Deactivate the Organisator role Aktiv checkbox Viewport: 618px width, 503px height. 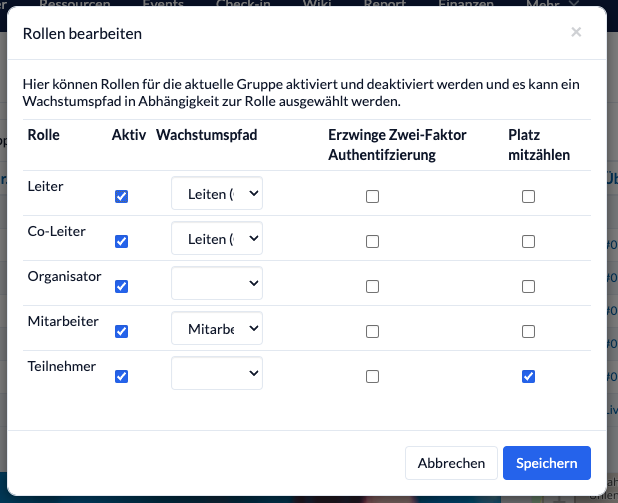[121, 286]
